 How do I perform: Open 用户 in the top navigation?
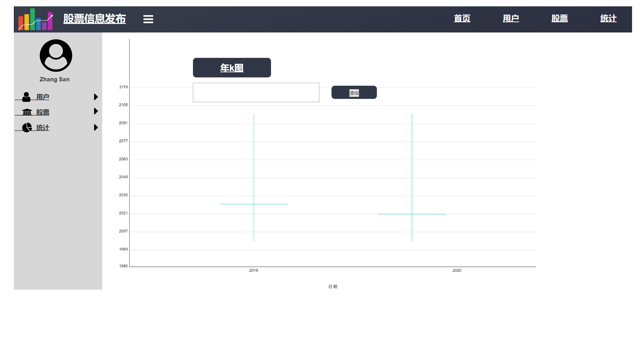coord(511,18)
